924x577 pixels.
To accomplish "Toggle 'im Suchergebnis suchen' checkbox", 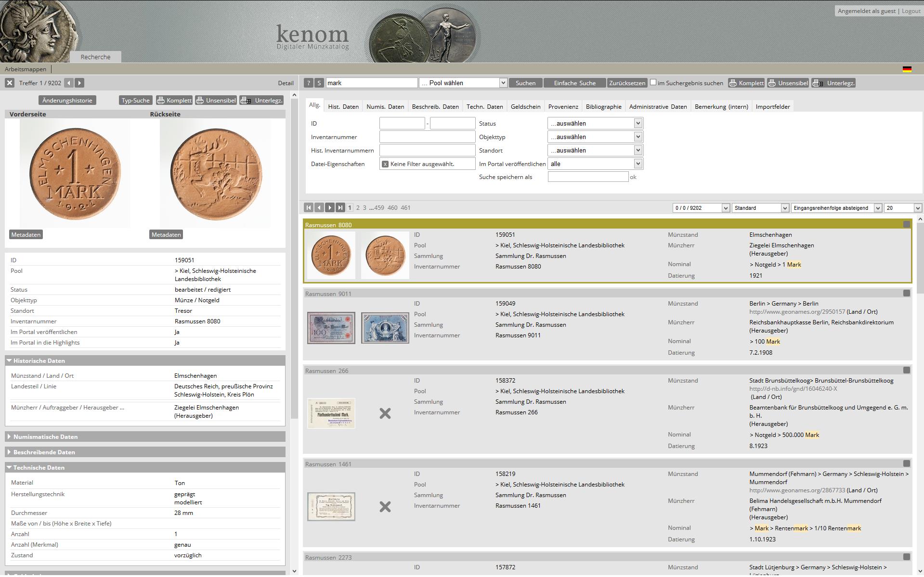I will point(653,82).
